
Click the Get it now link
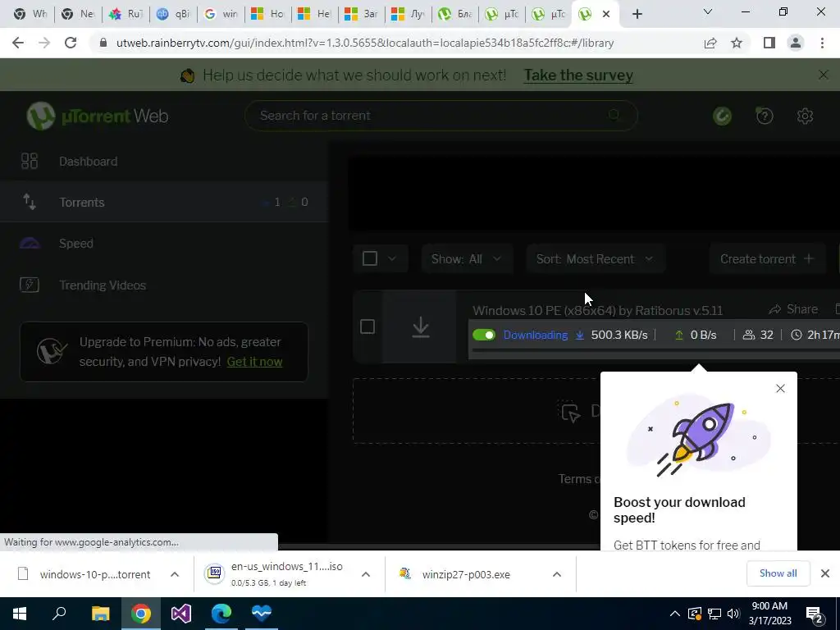click(254, 362)
